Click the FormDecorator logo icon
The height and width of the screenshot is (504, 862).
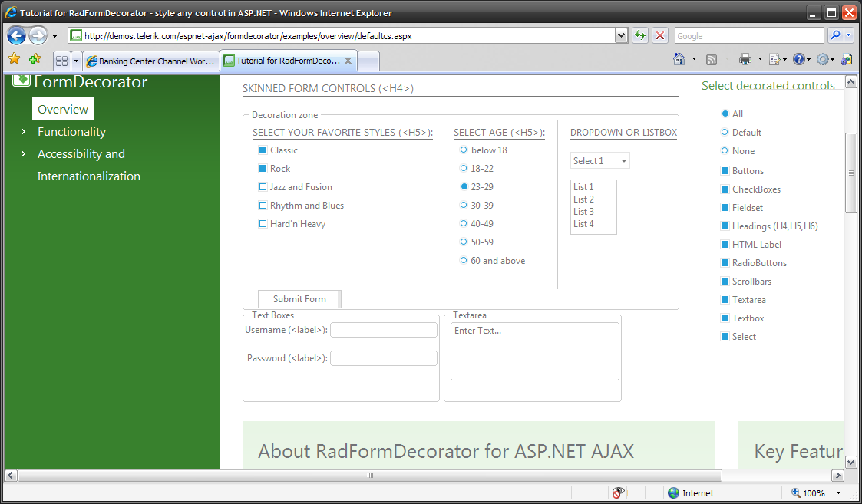[21, 80]
